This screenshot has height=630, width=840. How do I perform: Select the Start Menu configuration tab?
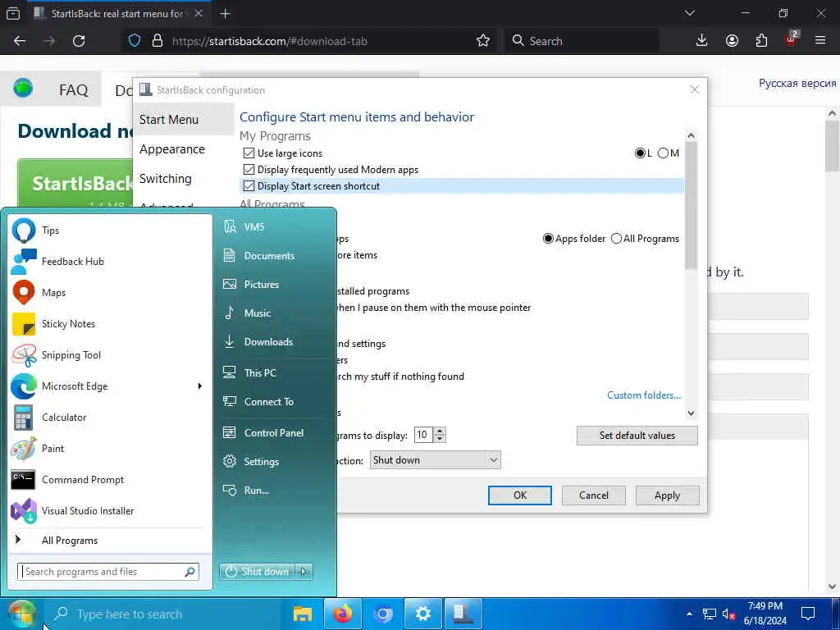183,120
